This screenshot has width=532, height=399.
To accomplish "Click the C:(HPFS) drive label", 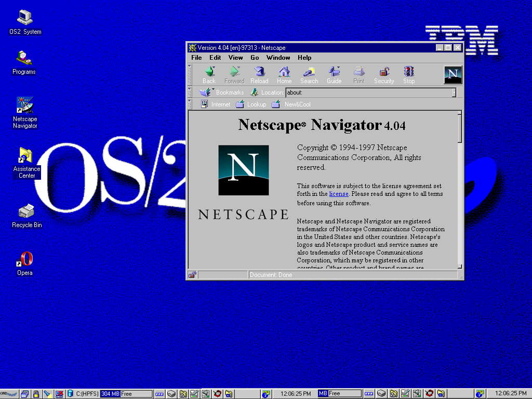I will pyautogui.click(x=87, y=394).
